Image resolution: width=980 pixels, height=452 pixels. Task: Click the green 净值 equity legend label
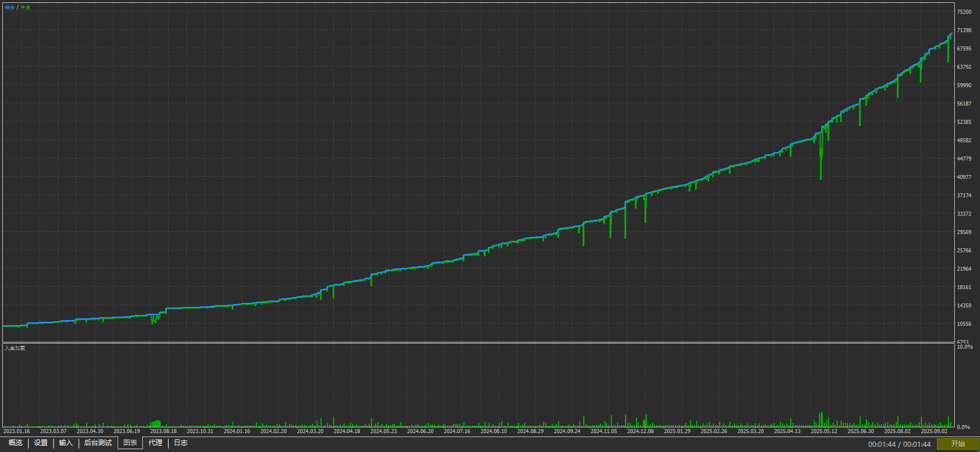coord(25,7)
